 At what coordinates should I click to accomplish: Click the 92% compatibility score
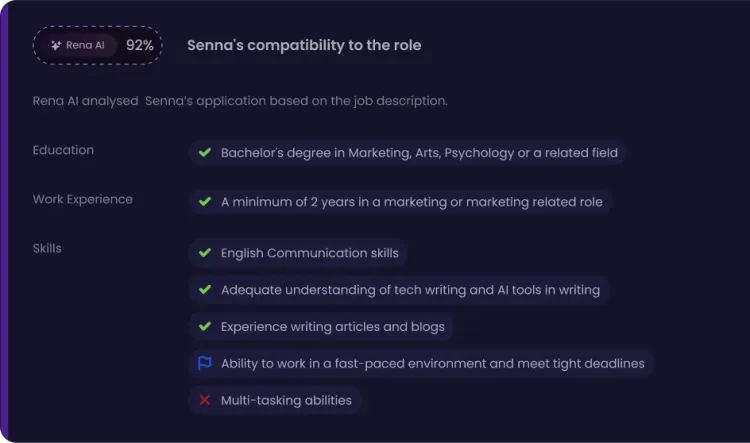(x=140, y=45)
